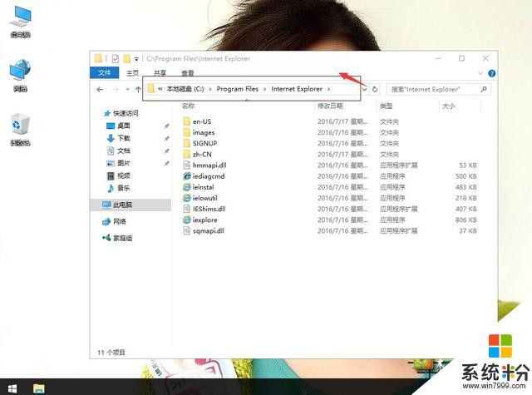Open the explorer help icon
This screenshot has width=532, height=395.
click(491, 73)
